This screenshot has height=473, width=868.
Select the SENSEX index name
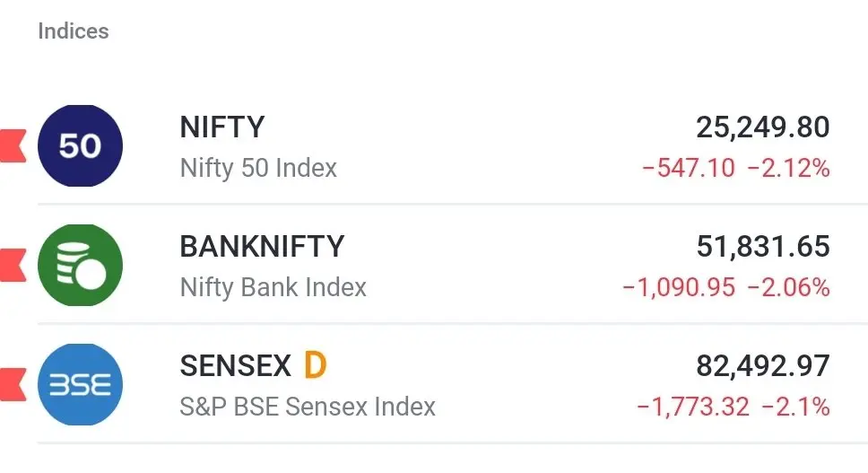click(x=235, y=365)
